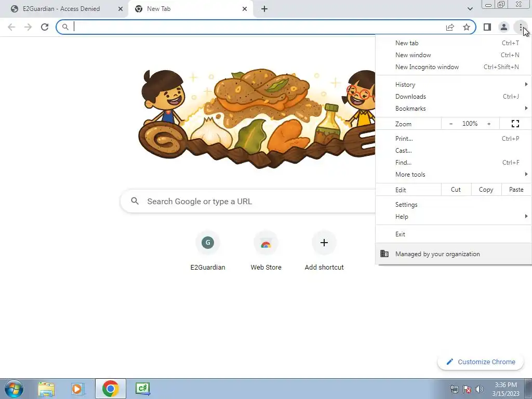Viewport: 532px width, 399px height.
Task: Select Print... in the menu
Action: pyautogui.click(x=453, y=138)
